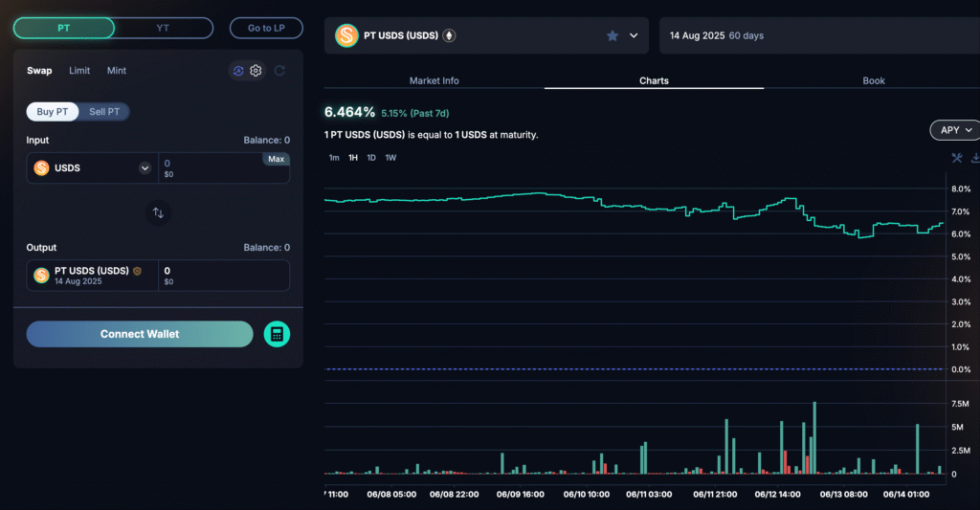Expand the USDS input token dropdown
The height and width of the screenshot is (510, 980).
click(145, 168)
